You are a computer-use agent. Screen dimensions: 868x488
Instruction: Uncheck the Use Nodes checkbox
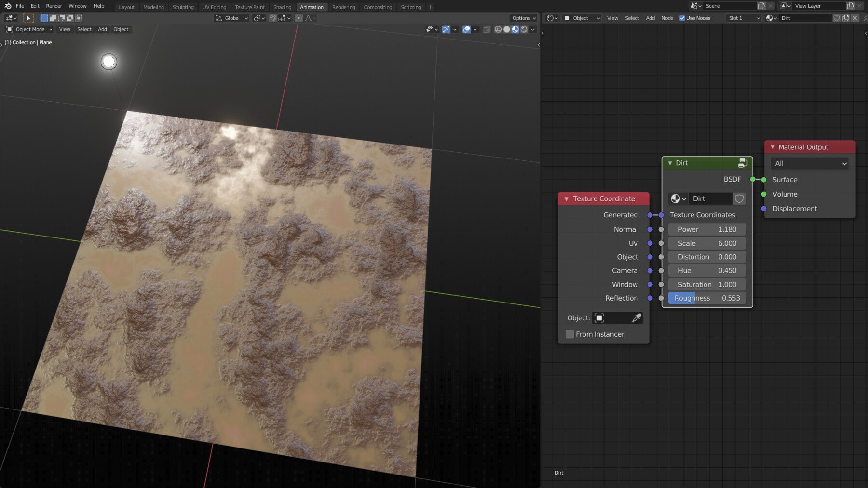pos(682,18)
